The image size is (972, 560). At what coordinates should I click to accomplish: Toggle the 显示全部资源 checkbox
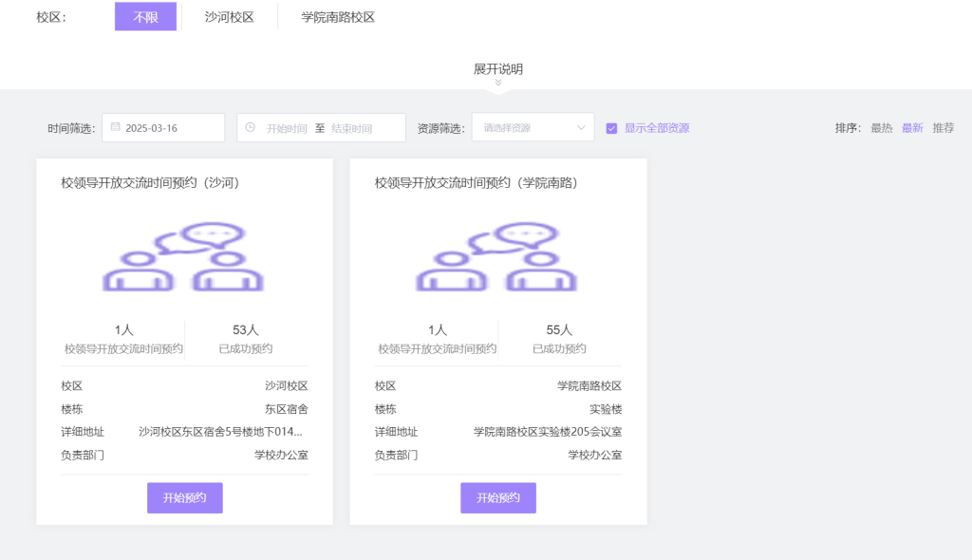(612, 128)
